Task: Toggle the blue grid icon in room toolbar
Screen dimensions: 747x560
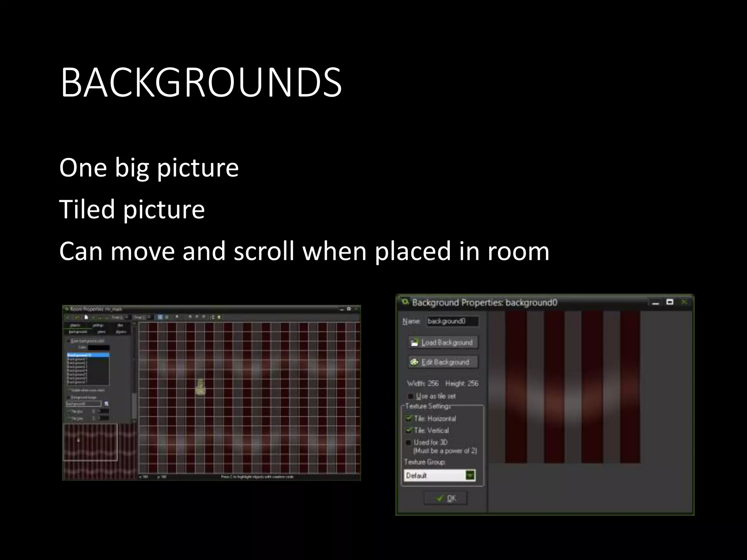Action: pyautogui.click(x=160, y=317)
